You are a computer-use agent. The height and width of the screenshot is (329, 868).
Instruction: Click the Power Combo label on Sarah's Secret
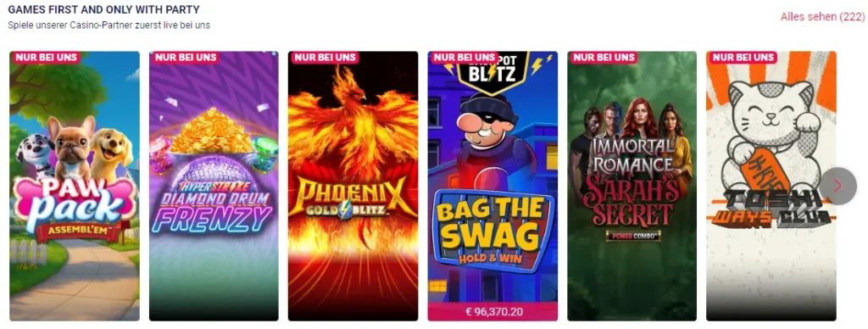tap(633, 236)
